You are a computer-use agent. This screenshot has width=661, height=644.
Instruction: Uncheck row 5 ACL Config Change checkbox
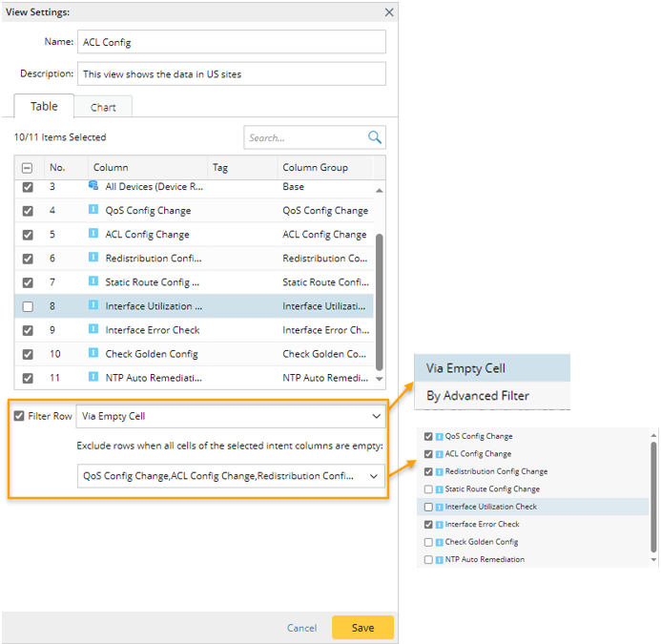point(28,235)
